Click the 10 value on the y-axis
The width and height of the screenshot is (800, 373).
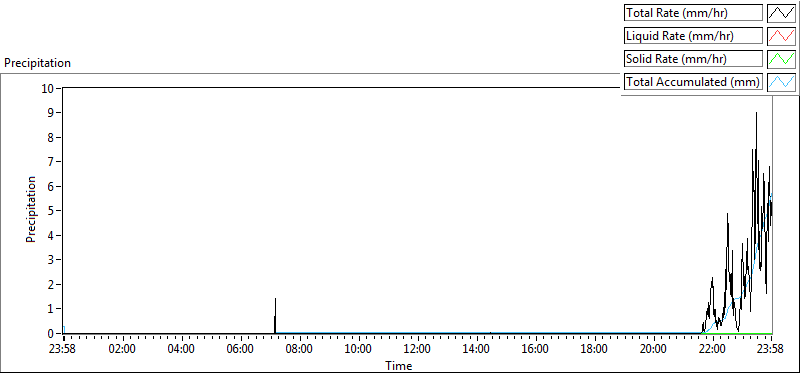[48, 88]
